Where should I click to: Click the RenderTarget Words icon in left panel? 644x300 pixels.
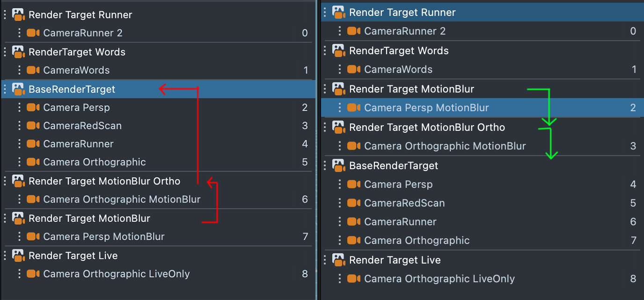(x=18, y=52)
